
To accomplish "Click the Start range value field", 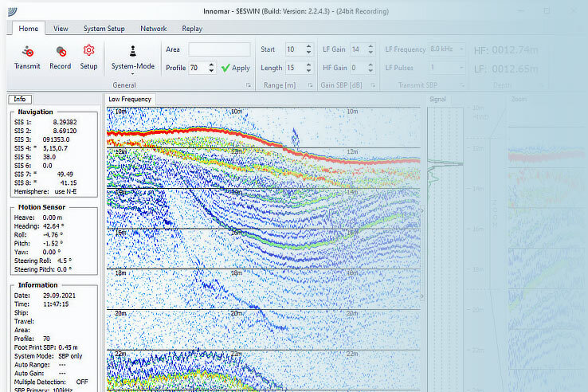I will pos(295,49).
